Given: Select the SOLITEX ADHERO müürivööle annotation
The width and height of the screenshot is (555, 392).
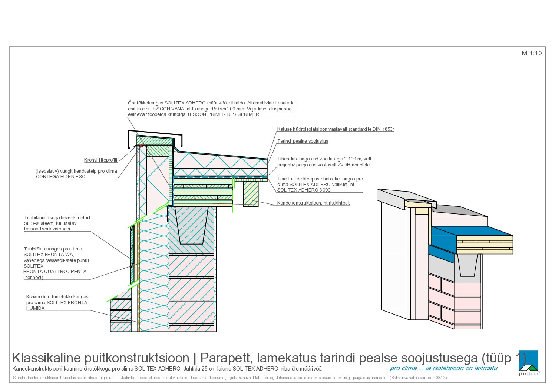Looking at the screenshot, I should pos(211,109).
